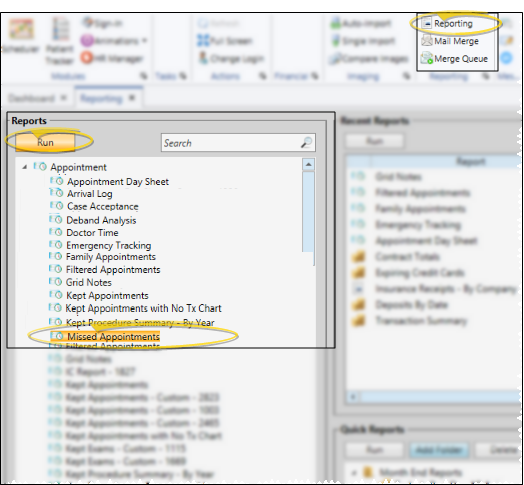Select the Missed Appointments report
This screenshot has height=485, width=524.
pos(113,336)
